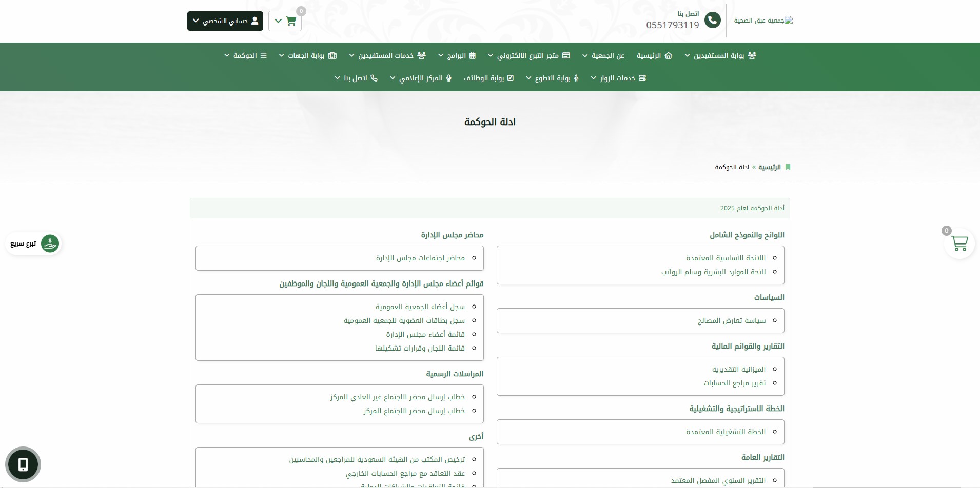Click the quick donate hand icon
980x488 pixels.
(50, 243)
